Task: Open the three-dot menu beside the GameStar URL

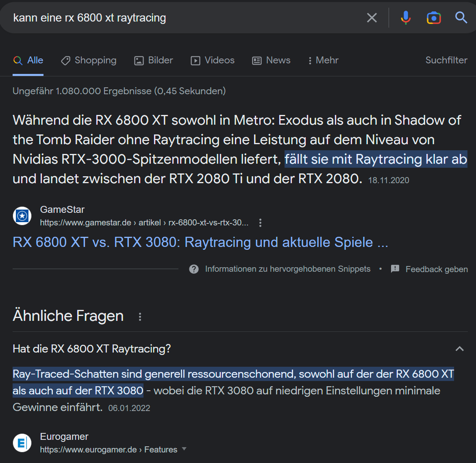Action: [x=260, y=223]
